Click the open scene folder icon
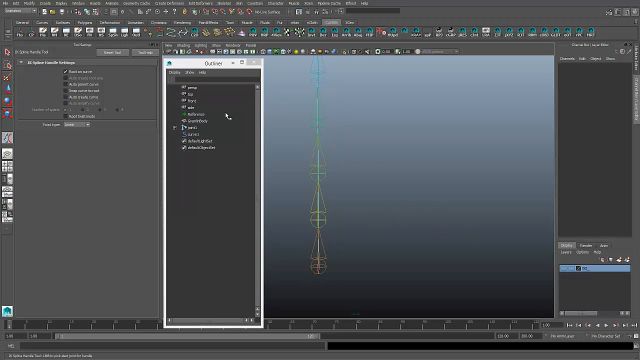 click(x=53, y=12)
